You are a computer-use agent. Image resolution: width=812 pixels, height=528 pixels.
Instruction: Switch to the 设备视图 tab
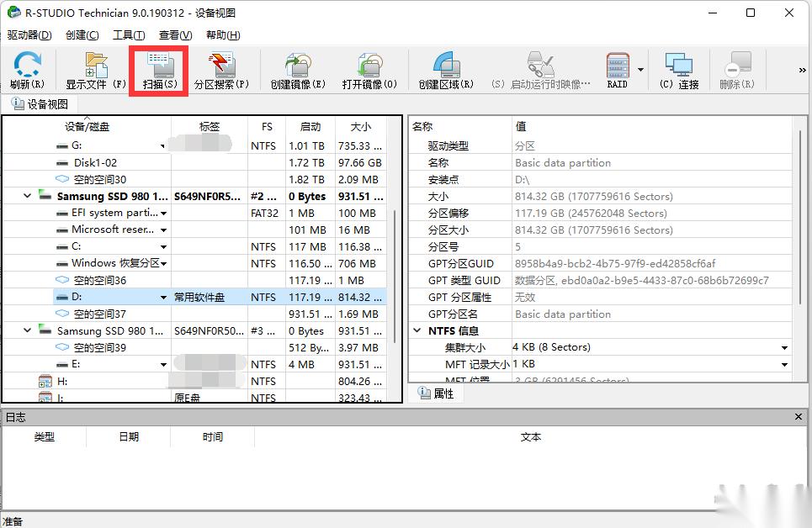40,104
